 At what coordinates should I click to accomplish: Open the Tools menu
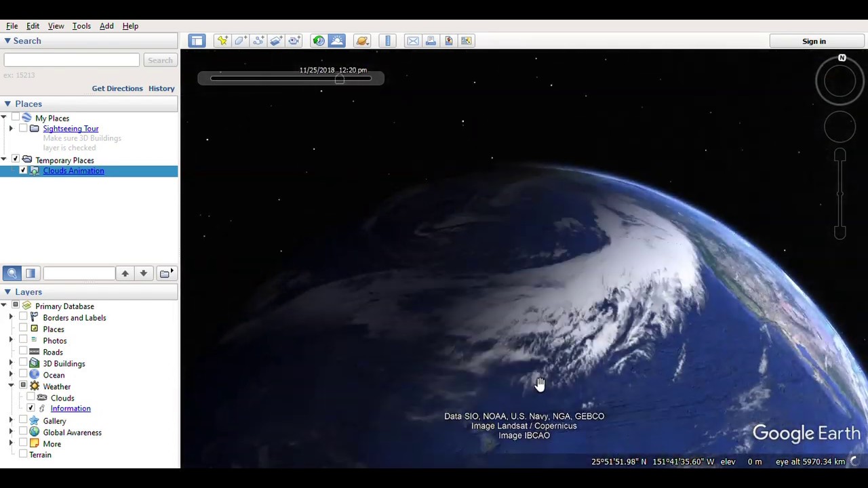point(81,26)
